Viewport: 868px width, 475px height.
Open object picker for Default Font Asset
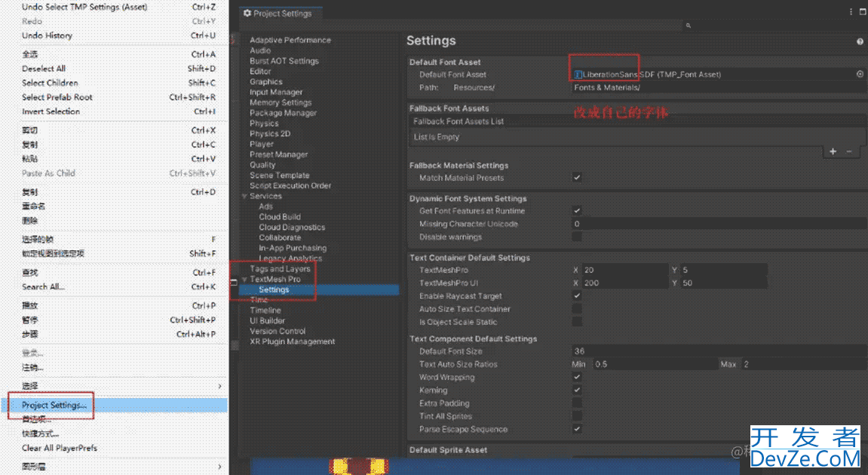860,74
